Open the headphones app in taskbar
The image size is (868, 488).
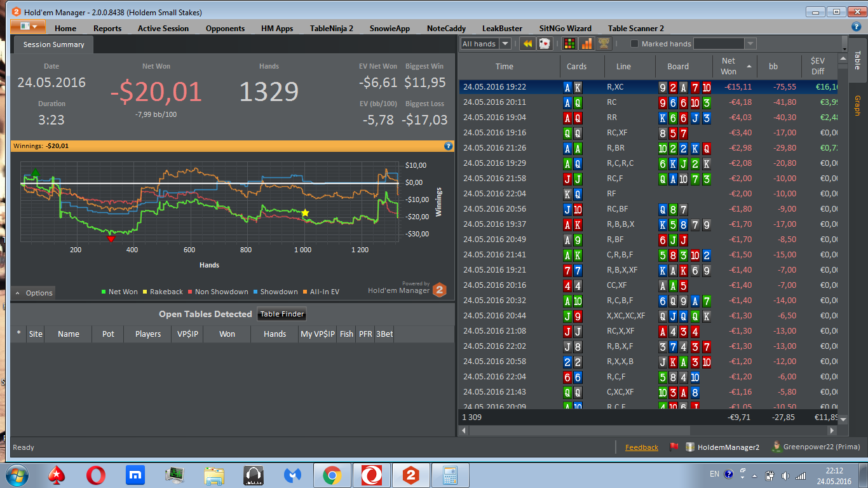(x=253, y=475)
